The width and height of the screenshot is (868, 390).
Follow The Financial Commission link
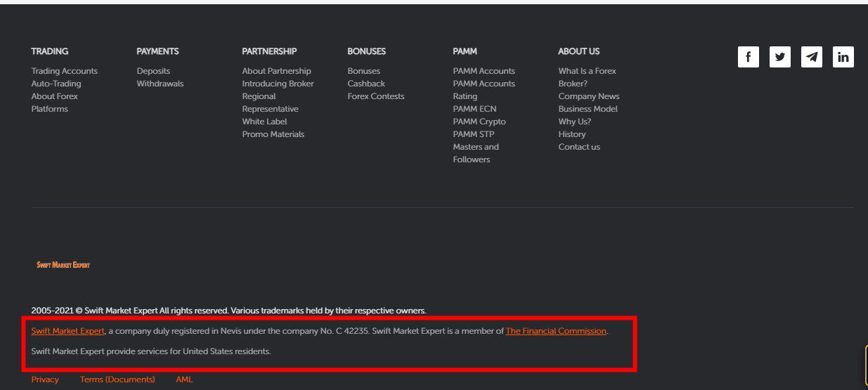click(555, 331)
